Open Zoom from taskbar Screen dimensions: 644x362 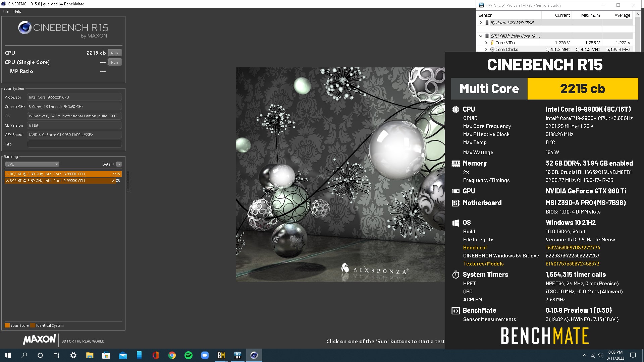[205, 355]
